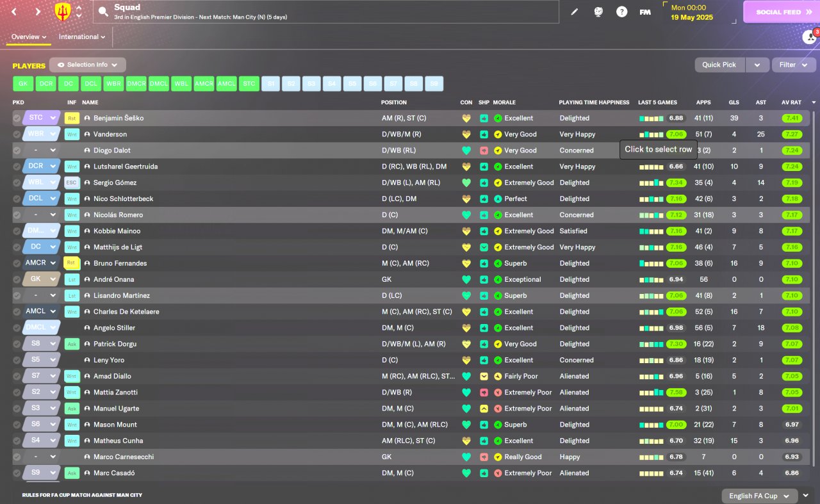The height and width of the screenshot is (504, 820).
Task: Sort by the POSITION column header
Action: pos(394,102)
